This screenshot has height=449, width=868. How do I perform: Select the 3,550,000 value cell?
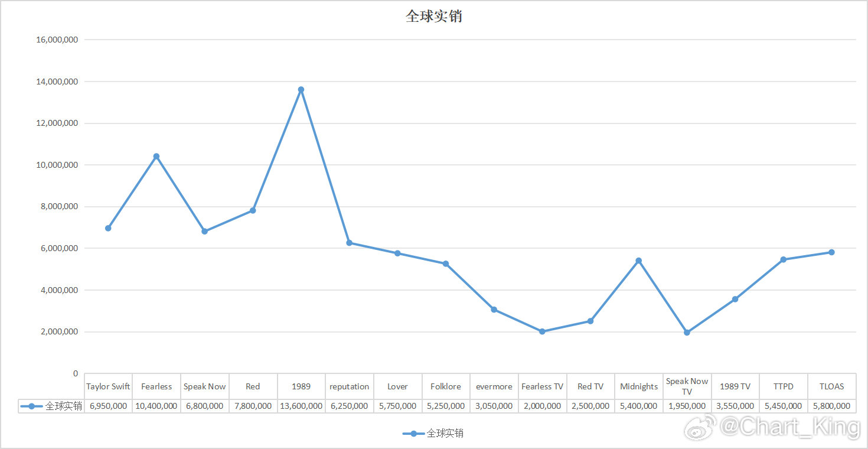(735, 406)
